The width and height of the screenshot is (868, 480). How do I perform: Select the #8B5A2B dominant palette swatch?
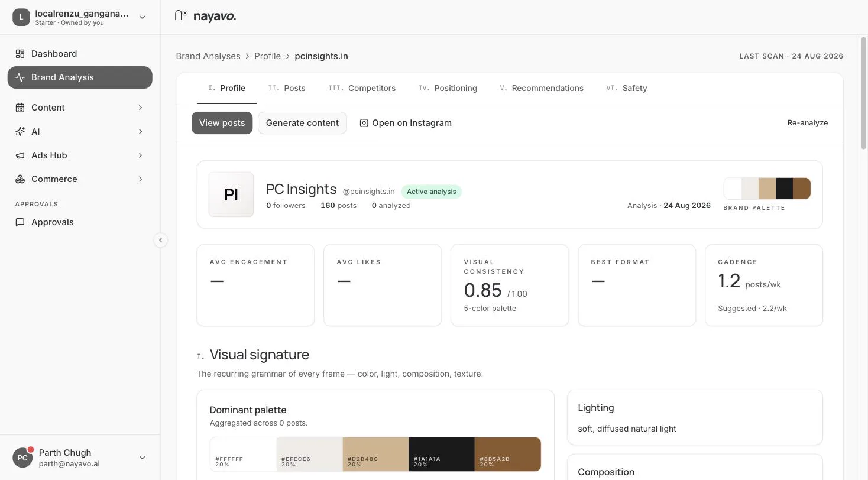tap(508, 454)
